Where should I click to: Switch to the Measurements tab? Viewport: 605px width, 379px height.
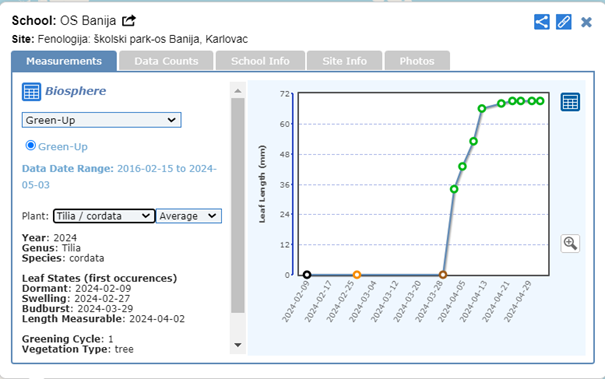(x=64, y=61)
